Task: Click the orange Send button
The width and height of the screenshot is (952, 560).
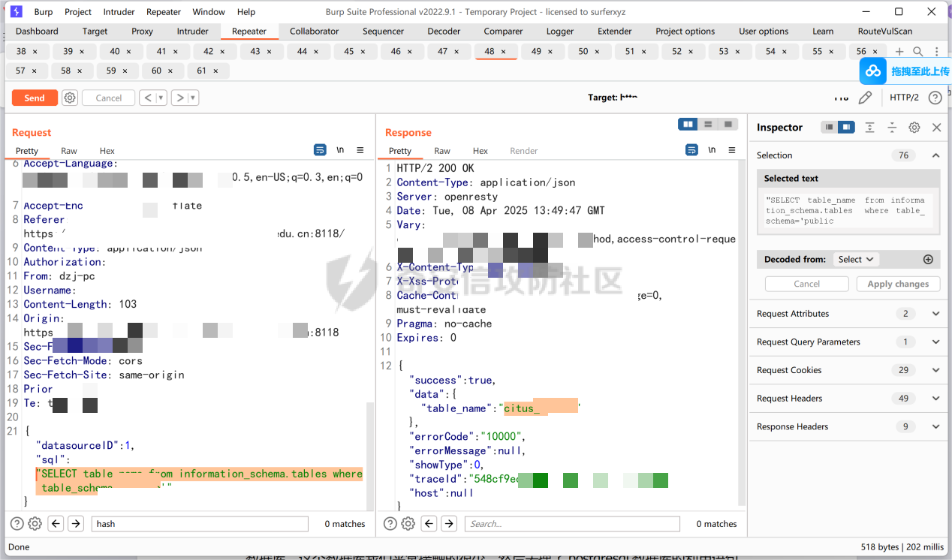Action: (35, 98)
